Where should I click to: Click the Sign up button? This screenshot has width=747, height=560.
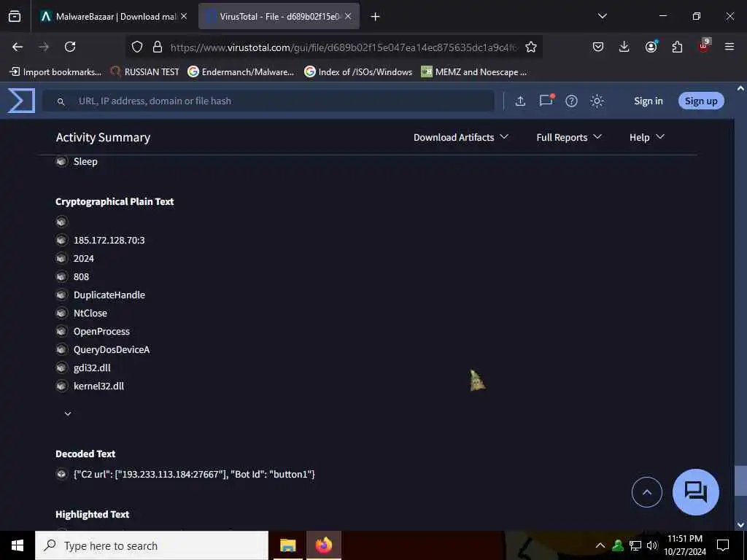click(x=701, y=101)
